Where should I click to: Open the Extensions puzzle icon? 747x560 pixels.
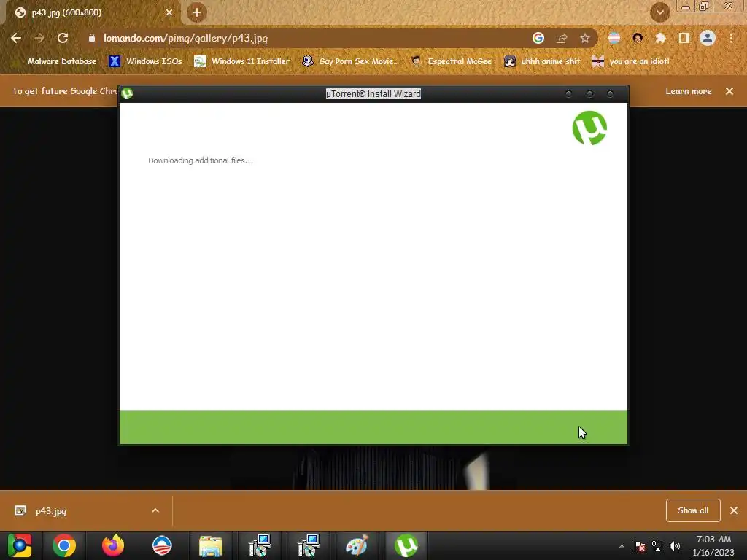pyautogui.click(x=661, y=38)
